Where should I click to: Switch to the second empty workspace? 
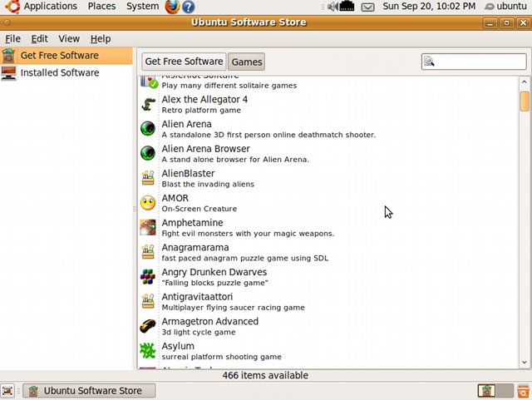coord(505,391)
